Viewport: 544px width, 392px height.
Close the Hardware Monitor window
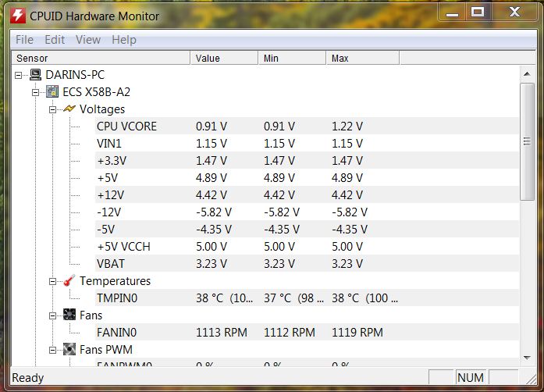(515, 12)
